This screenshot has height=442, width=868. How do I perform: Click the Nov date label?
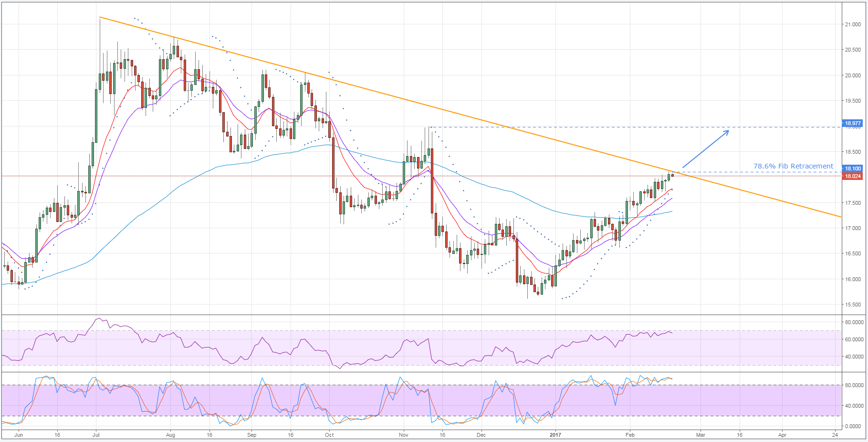404,435
